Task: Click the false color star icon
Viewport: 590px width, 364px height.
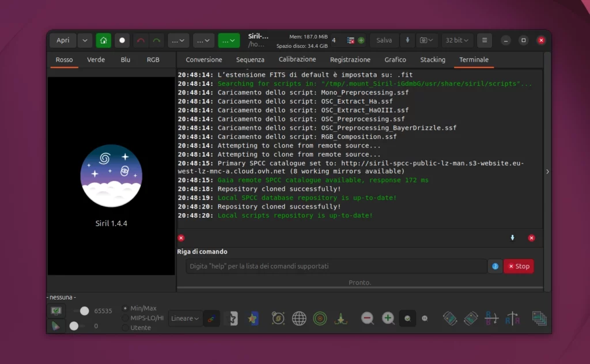Action: point(253,318)
